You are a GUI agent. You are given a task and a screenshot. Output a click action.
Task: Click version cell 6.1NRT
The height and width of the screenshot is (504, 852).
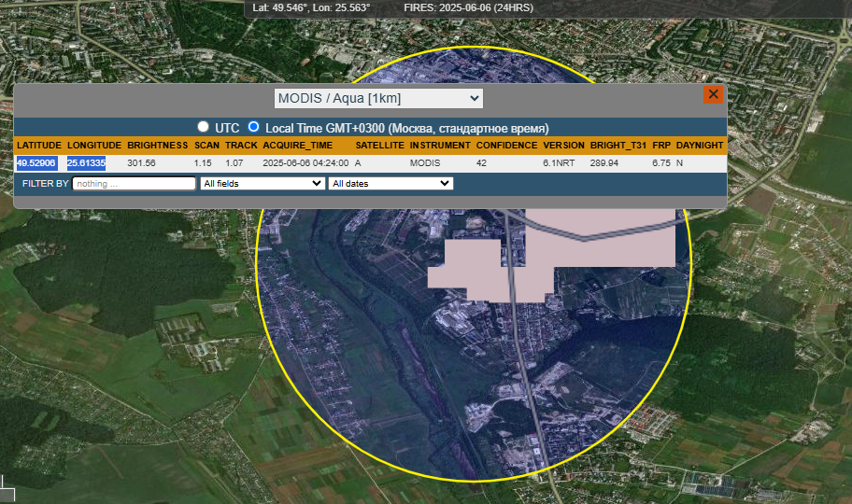[559, 163]
